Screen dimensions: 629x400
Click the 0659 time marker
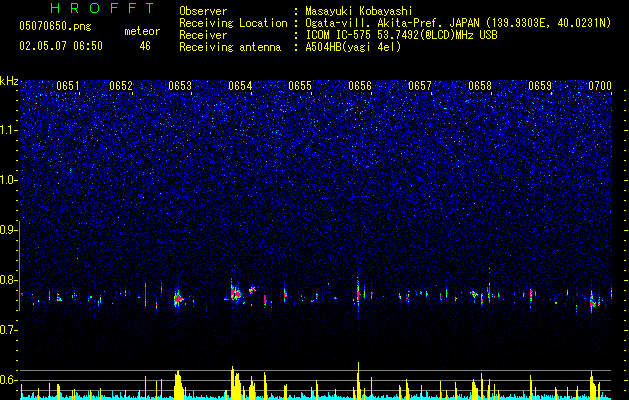click(x=540, y=86)
